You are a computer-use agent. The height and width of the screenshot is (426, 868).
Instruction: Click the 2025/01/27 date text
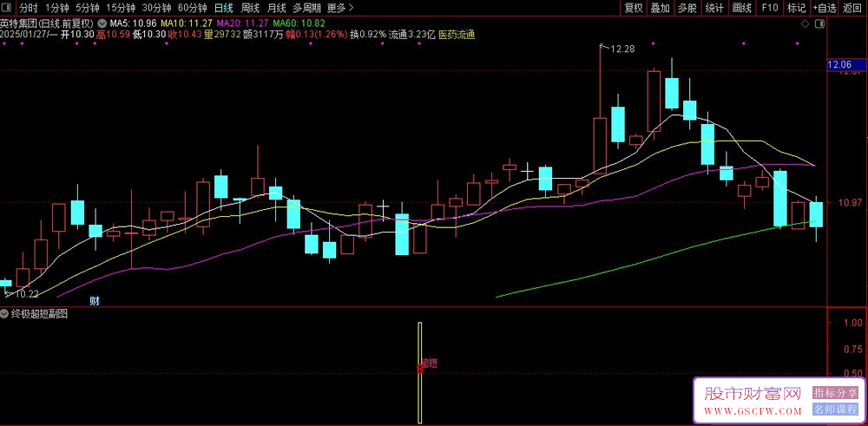(23, 35)
